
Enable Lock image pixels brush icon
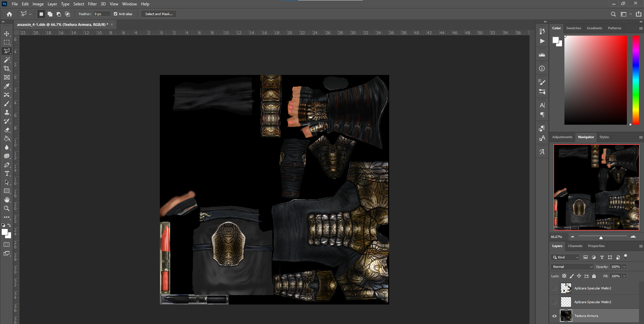[x=572, y=276]
